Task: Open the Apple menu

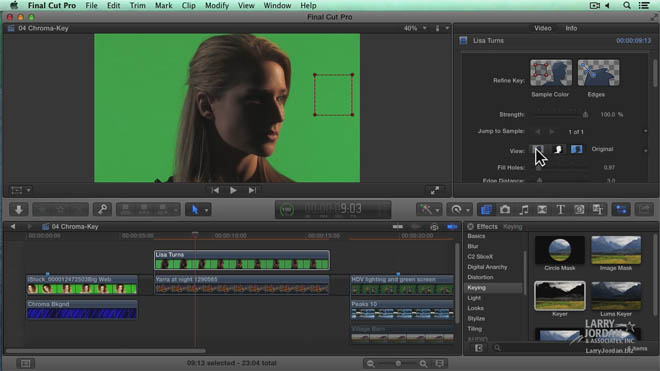Action: tap(14, 5)
